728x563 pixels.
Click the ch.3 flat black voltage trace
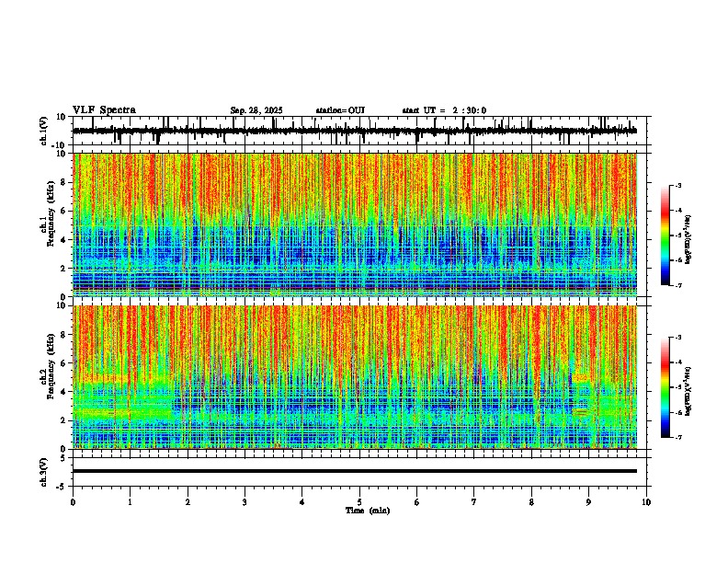coord(355,471)
